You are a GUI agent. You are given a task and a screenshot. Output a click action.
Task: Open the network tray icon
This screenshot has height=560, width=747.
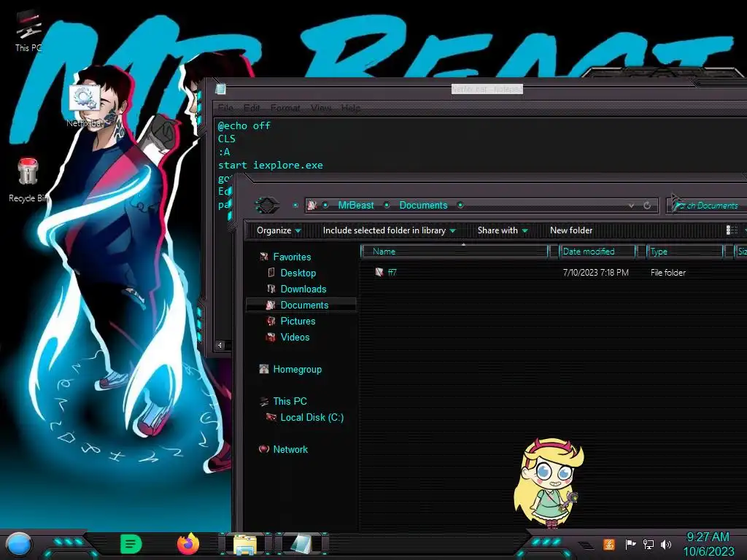pyautogui.click(x=648, y=544)
